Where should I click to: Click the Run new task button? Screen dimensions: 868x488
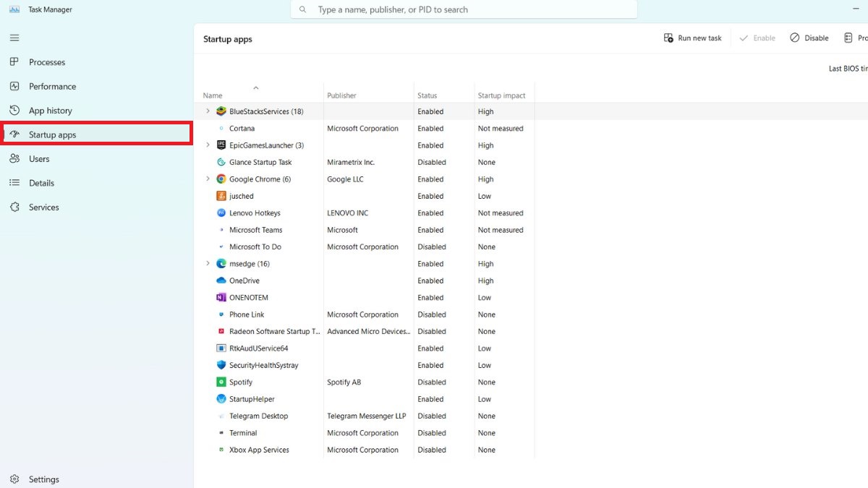[x=692, y=38]
